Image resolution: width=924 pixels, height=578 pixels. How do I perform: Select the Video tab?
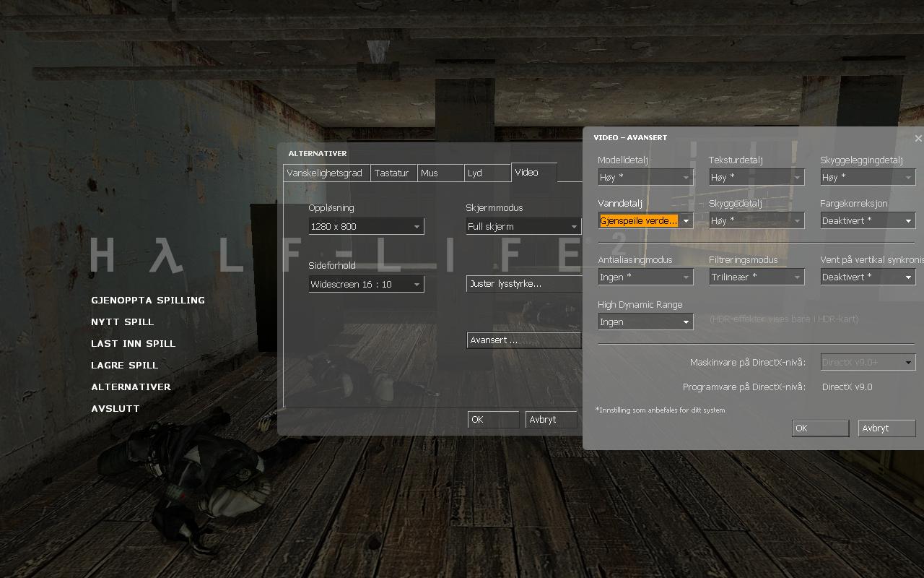coord(534,172)
